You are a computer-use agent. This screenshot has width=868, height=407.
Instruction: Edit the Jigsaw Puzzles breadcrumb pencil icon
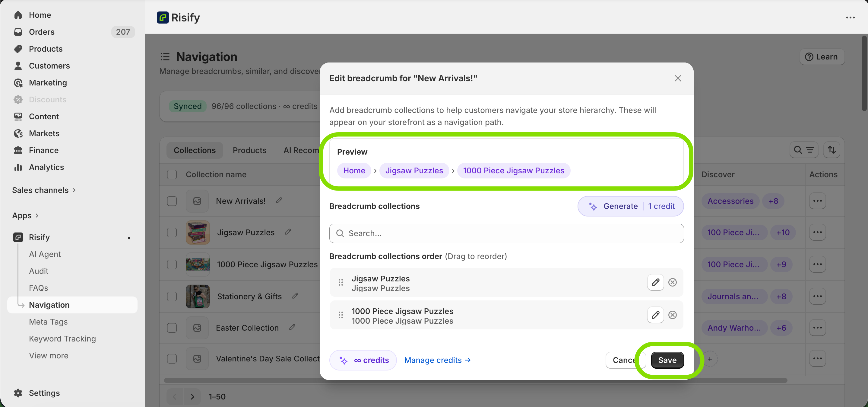655,282
